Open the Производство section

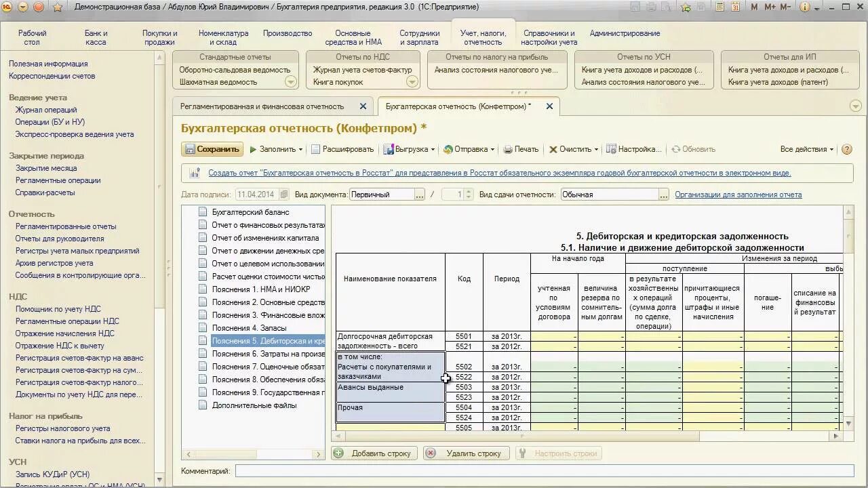click(288, 33)
